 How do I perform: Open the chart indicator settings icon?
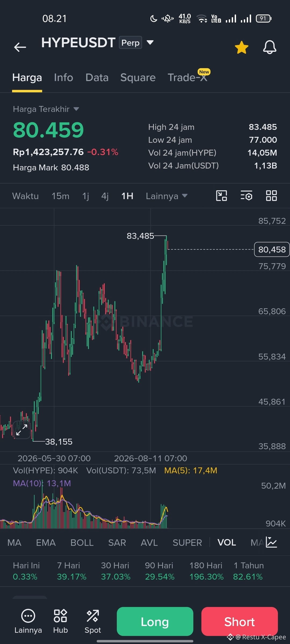point(246,196)
